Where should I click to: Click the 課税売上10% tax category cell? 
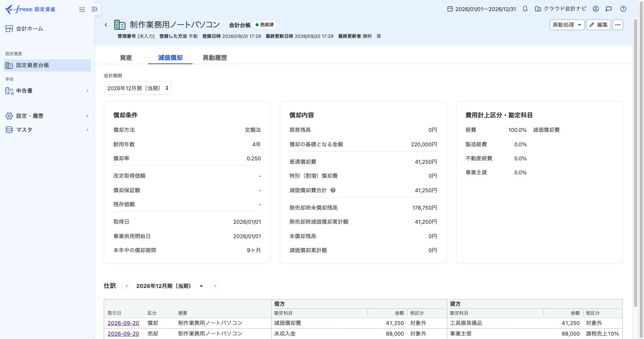click(x=602, y=333)
